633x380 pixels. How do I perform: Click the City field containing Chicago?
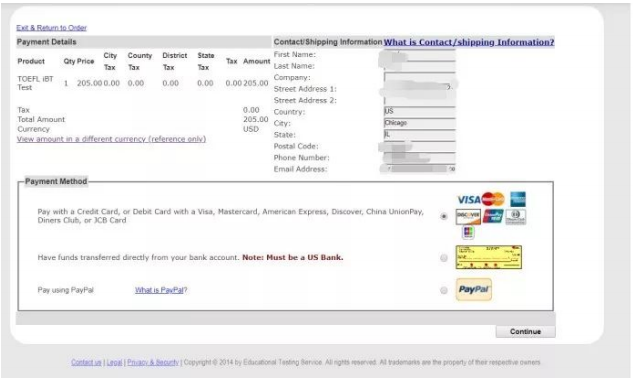coord(419,123)
